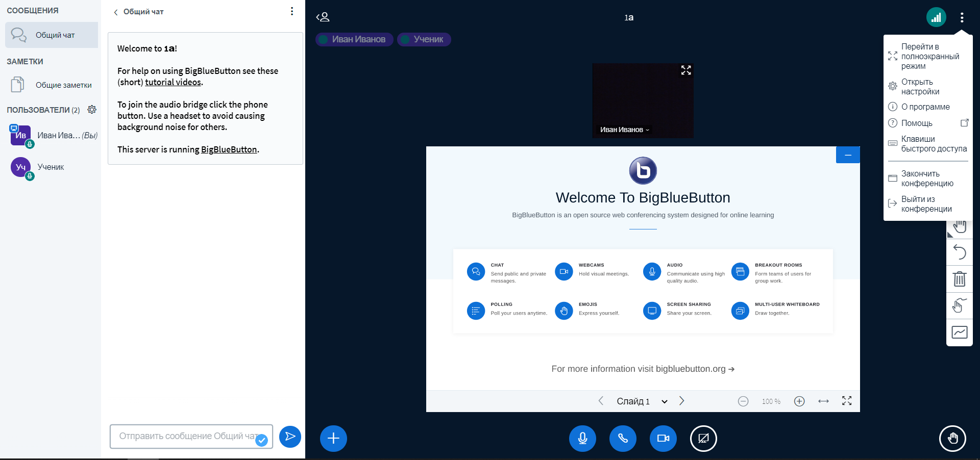Viewport: 980px width, 460px height.
Task: Send chat message with the arrow button
Action: (x=290, y=437)
